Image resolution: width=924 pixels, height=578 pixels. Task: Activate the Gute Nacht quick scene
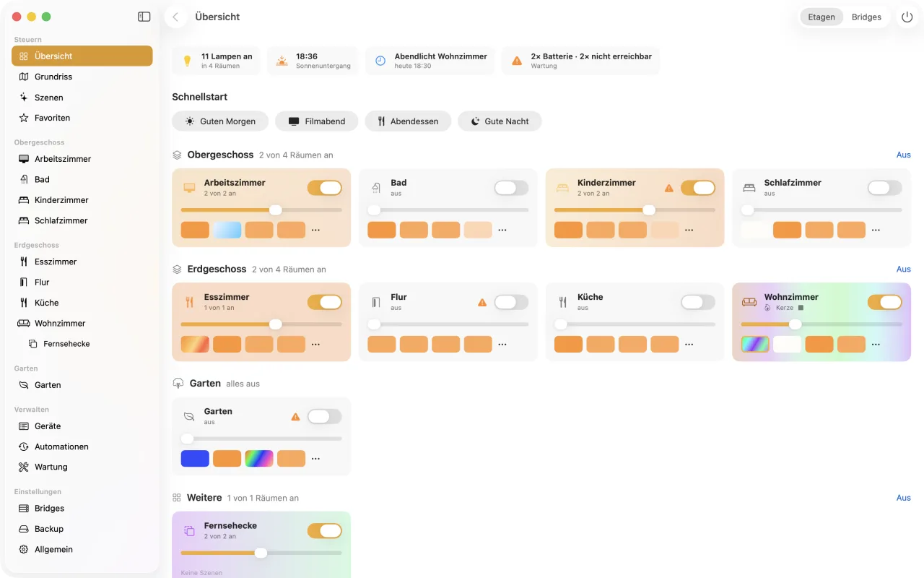tap(500, 121)
